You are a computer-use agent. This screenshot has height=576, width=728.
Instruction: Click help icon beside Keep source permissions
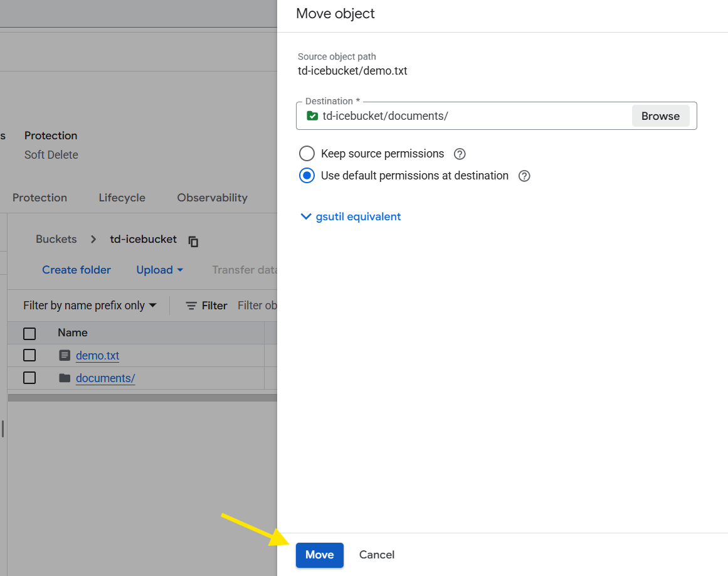pyautogui.click(x=460, y=154)
